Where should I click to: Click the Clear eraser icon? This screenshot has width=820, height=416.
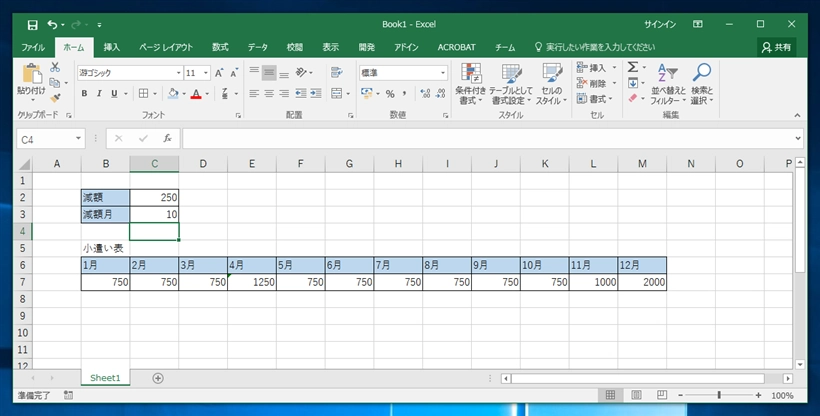coord(633,98)
